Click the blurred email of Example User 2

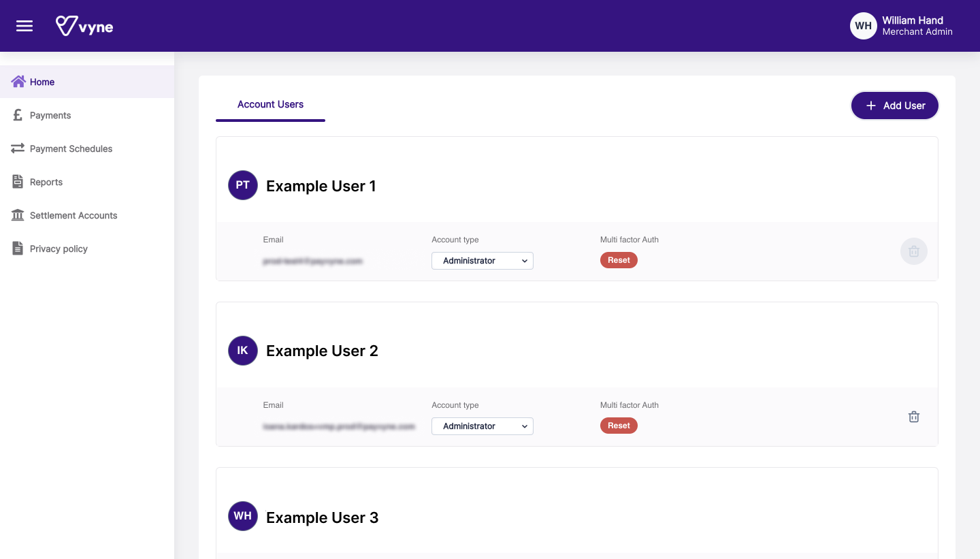click(x=339, y=426)
